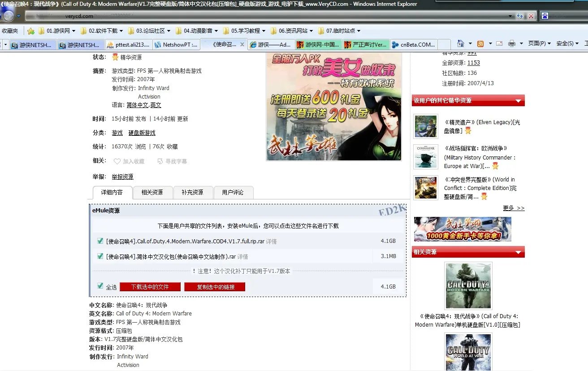Screen dimensions: 588x371
Task: Uncheck the COD4 V1.7 full rip rar file
Action: tap(100, 241)
